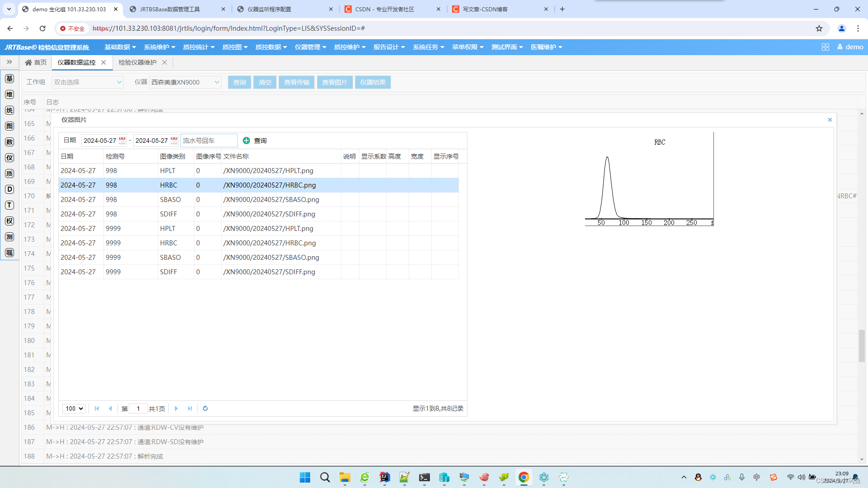Click the 嘱 sidebar icon
Viewport: 868px width, 488px height.
9,253
